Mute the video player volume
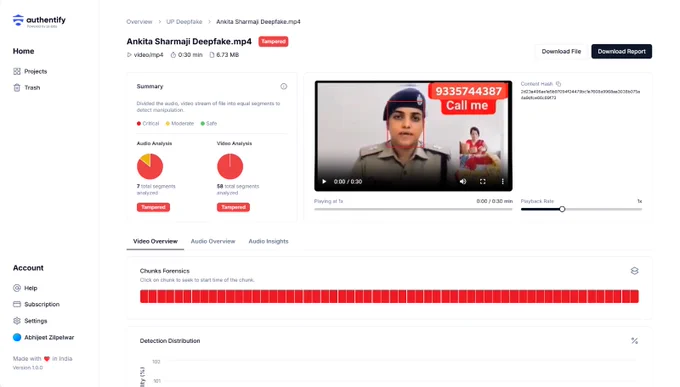The image size is (680, 387). 463,181
